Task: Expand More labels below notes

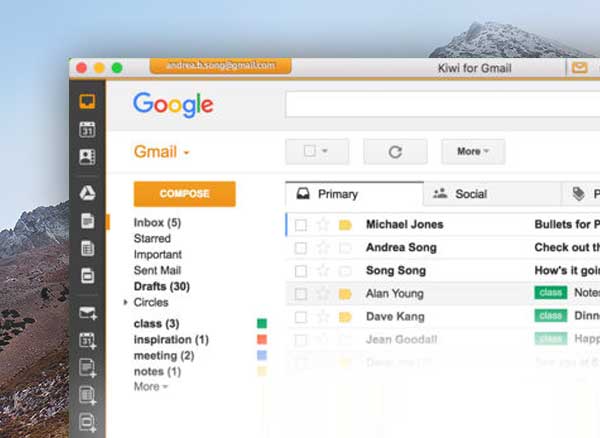Action: click(x=151, y=387)
